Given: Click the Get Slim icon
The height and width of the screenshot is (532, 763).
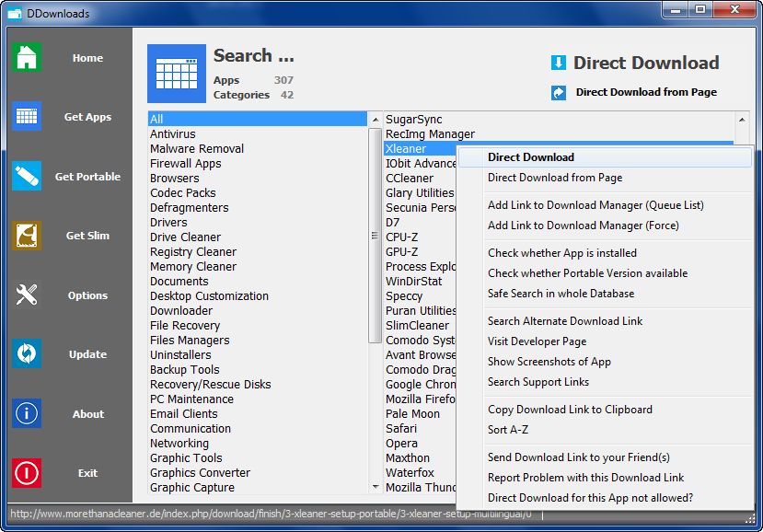Looking at the screenshot, I should (27, 236).
